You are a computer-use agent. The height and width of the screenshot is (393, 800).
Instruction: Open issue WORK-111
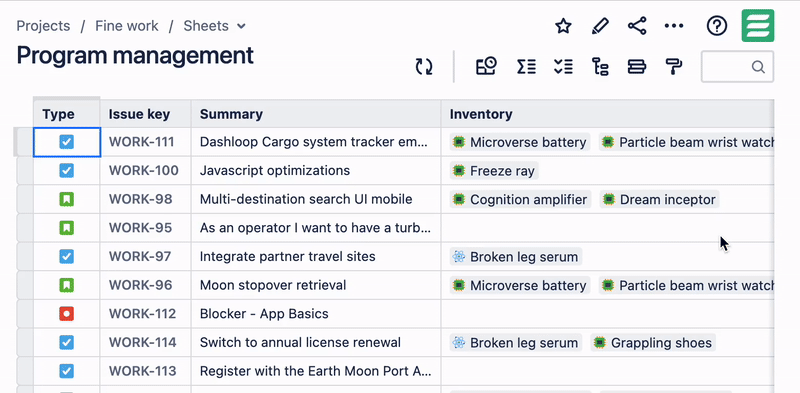tap(141, 142)
